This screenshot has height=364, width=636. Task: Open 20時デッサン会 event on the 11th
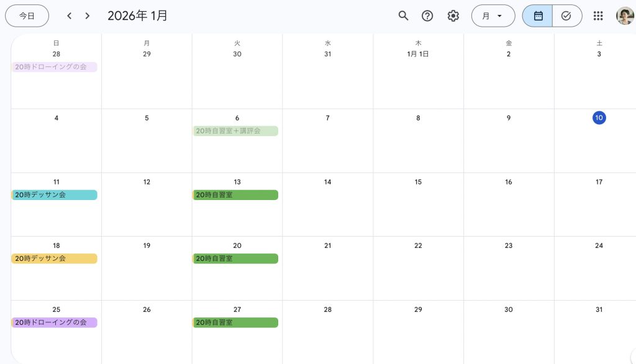tap(55, 195)
